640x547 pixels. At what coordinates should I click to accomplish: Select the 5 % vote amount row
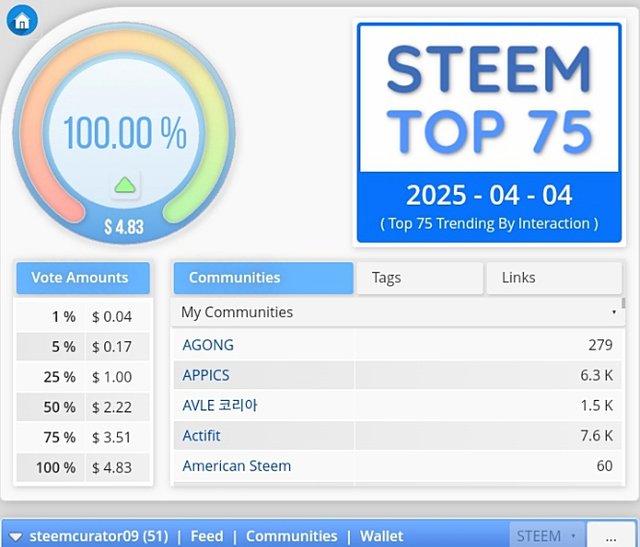83,347
